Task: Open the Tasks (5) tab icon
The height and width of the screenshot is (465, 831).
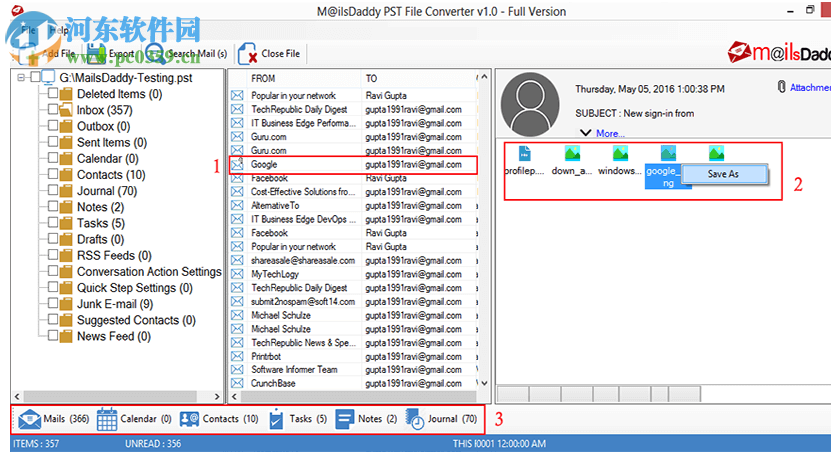Action: pyautogui.click(x=276, y=419)
